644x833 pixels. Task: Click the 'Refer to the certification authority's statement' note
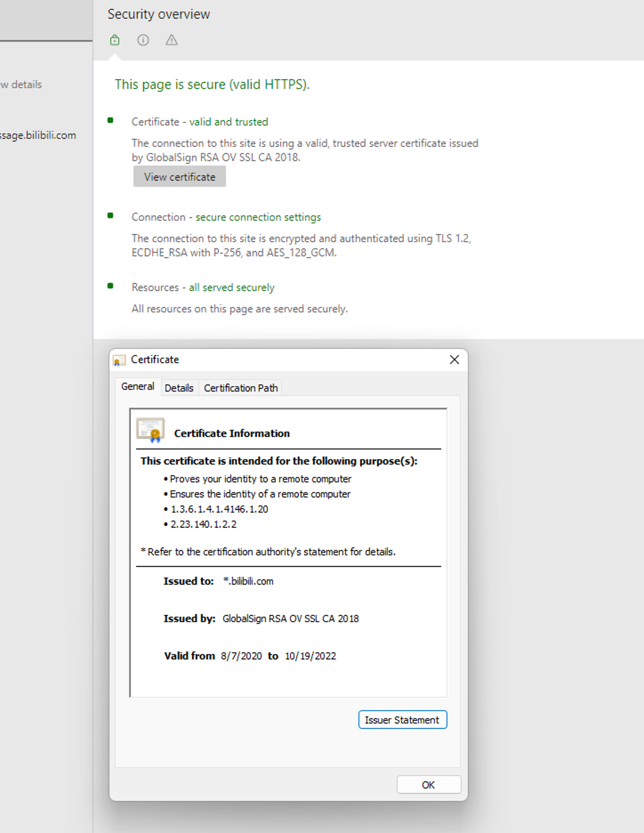click(269, 552)
